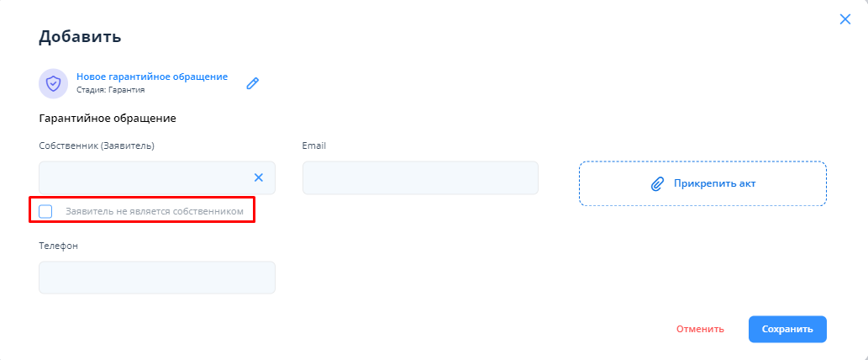Click the Добавить dialog heading
The image size is (868, 360).
click(x=80, y=36)
